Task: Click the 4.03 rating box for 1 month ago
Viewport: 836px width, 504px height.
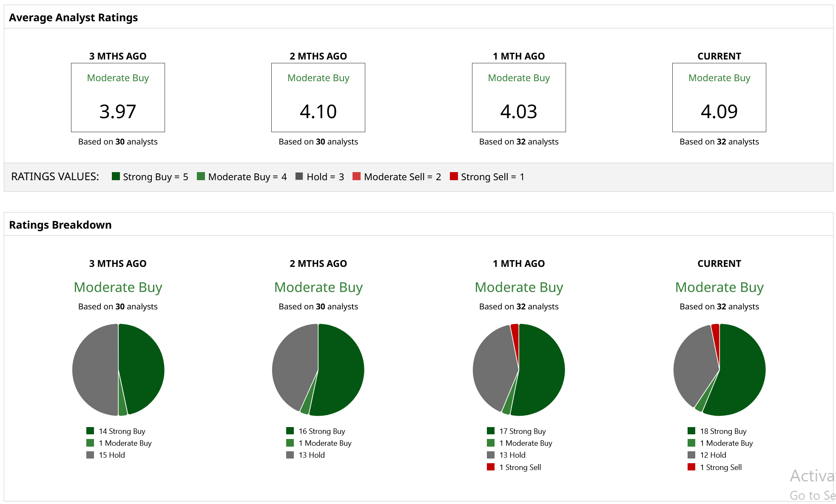Action: (x=519, y=98)
